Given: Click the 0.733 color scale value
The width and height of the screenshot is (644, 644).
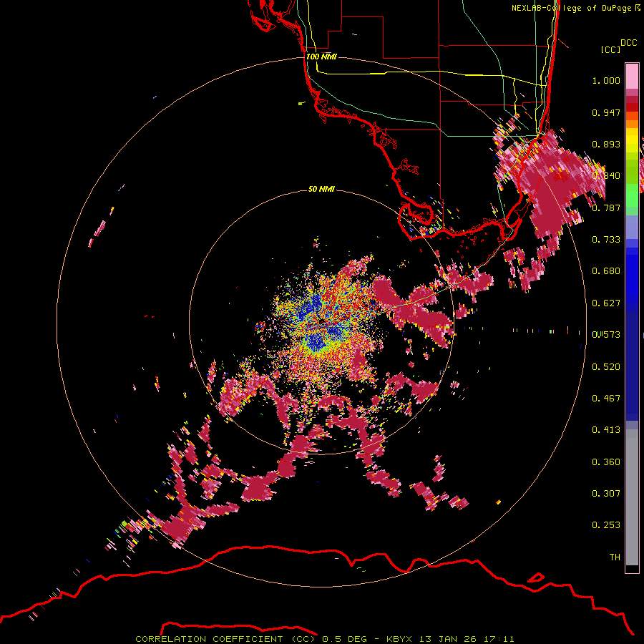Looking at the screenshot, I should [x=606, y=240].
